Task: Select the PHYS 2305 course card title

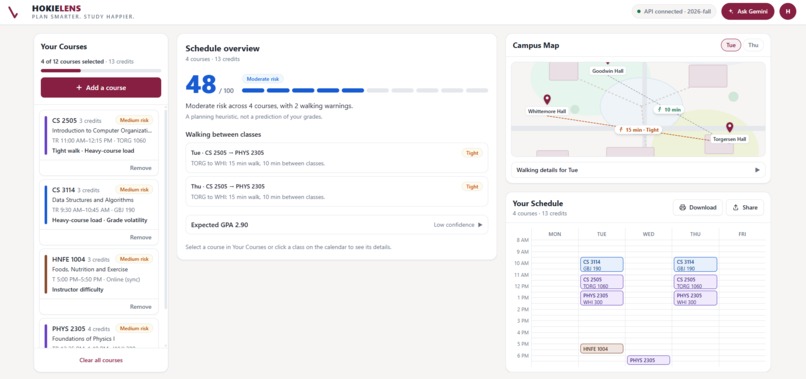Action: click(x=68, y=329)
